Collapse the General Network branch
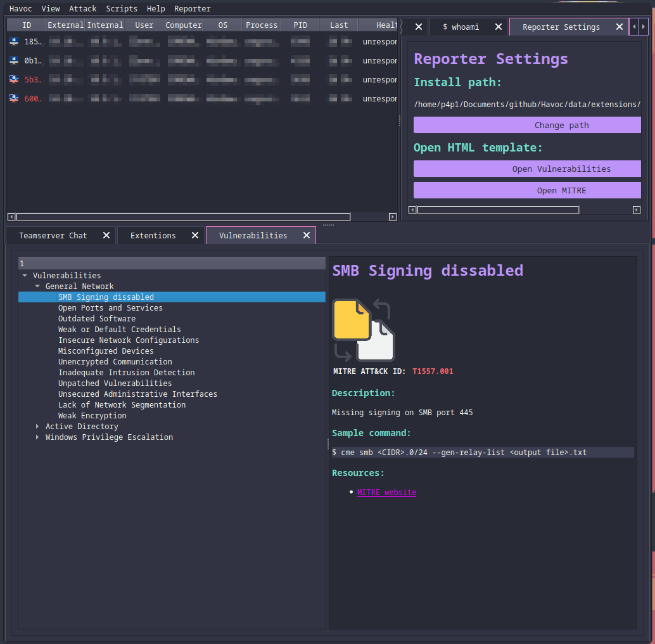Image resolution: width=655 pixels, height=644 pixels. (37, 287)
